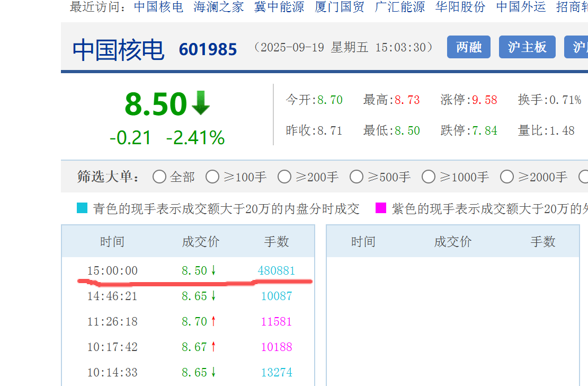Click the 最低 value 8.50

point(407,130)
